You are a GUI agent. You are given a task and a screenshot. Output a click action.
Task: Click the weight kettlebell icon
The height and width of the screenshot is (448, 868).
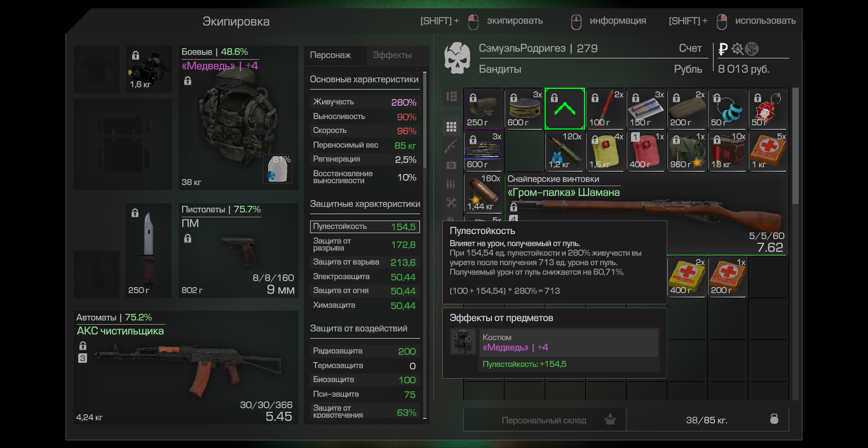tap(773, 419)
